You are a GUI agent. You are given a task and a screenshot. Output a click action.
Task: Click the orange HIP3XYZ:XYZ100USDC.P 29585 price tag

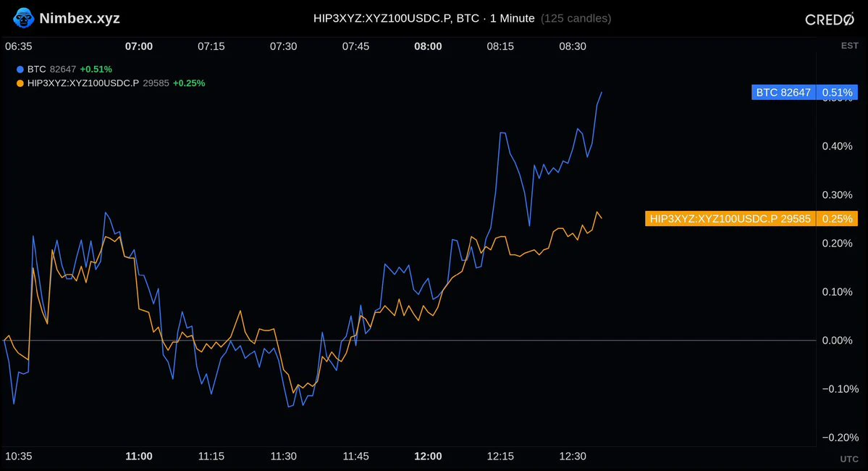coord(730,219)
